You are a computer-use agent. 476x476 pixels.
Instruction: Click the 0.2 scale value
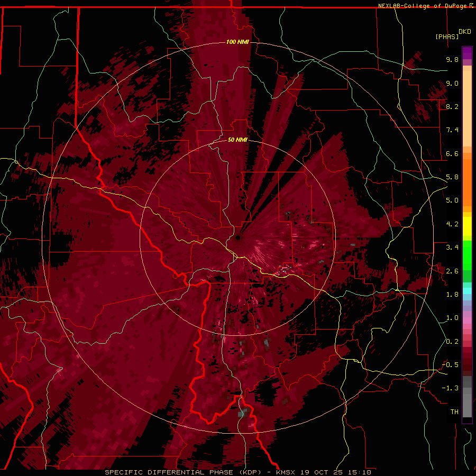452,342
